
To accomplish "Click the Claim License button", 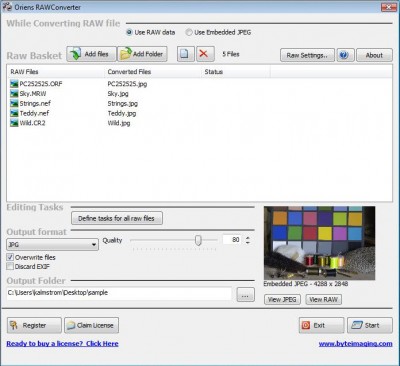I will pos(91,325).
